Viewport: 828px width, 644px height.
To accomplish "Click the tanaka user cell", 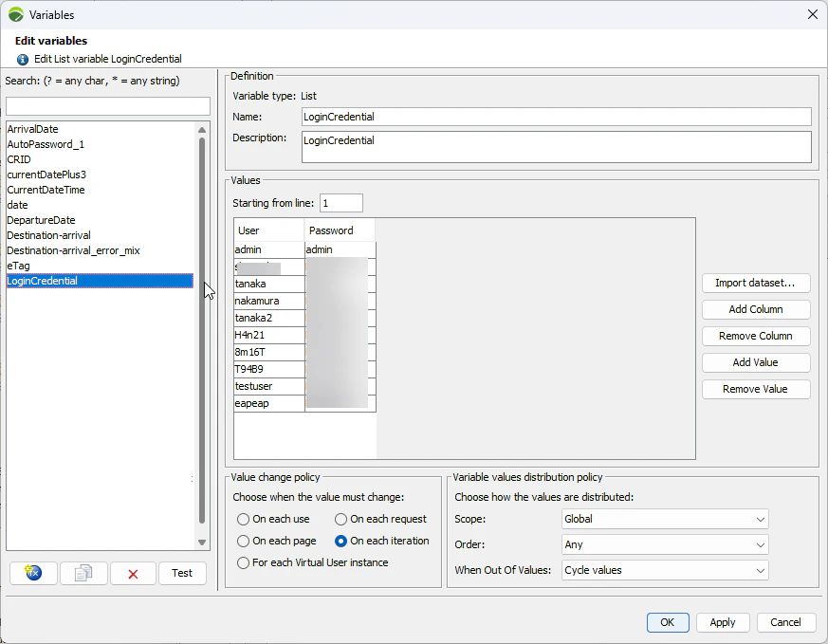I will [x=269, y=284].
